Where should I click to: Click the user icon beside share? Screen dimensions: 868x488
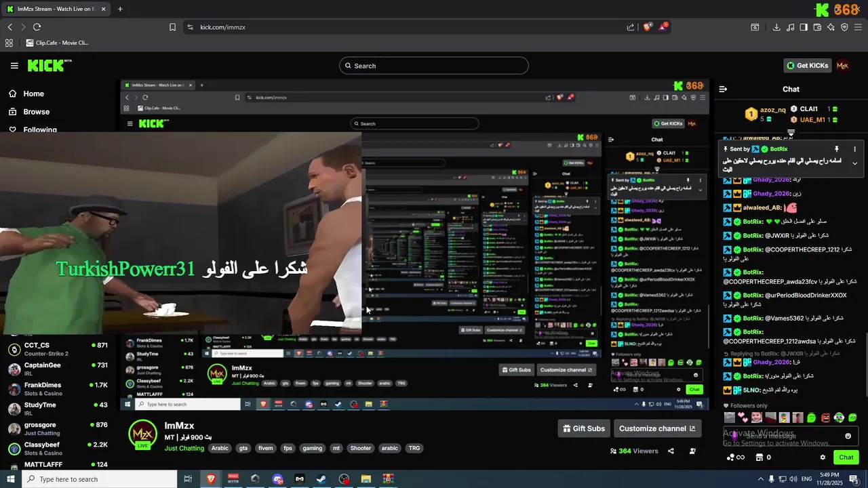692,451
